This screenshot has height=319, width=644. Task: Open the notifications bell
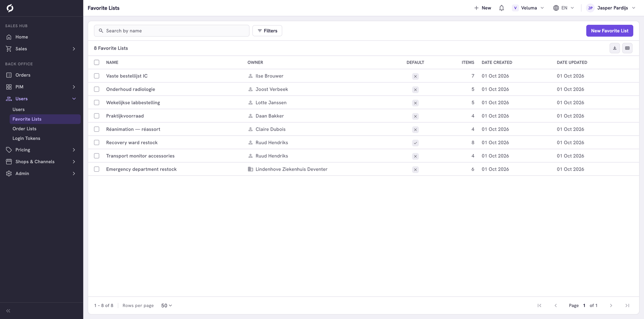pos(502,8)
